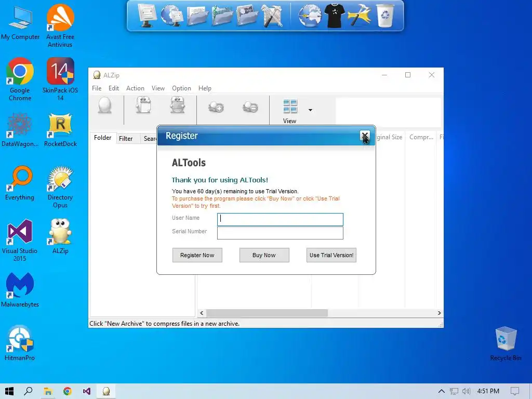The width and height of the screenshot is (532, 399).
Task: Click the Visual Studio taskbar icon
Action: pyautogui.click(x=87, y=391)
